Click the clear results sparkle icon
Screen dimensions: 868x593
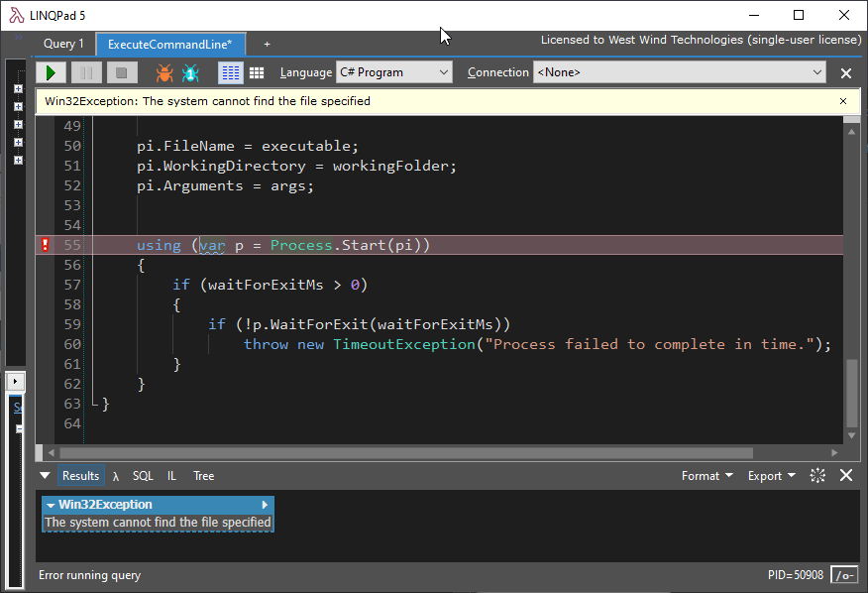pos(817,476)
